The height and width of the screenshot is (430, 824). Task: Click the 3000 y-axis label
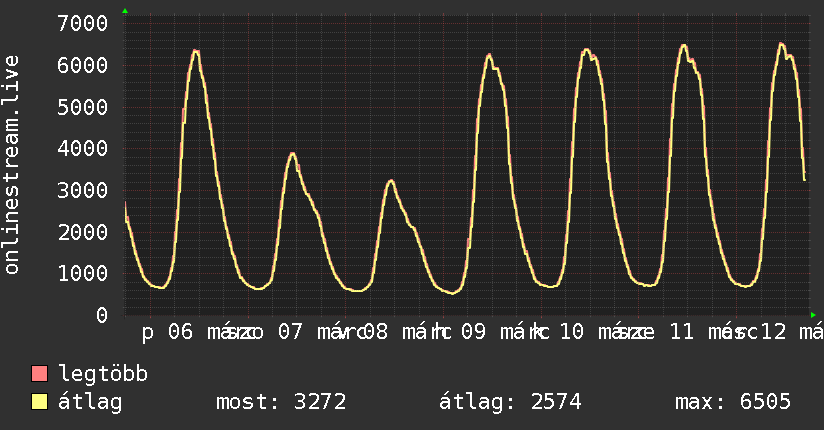[83, 190]
